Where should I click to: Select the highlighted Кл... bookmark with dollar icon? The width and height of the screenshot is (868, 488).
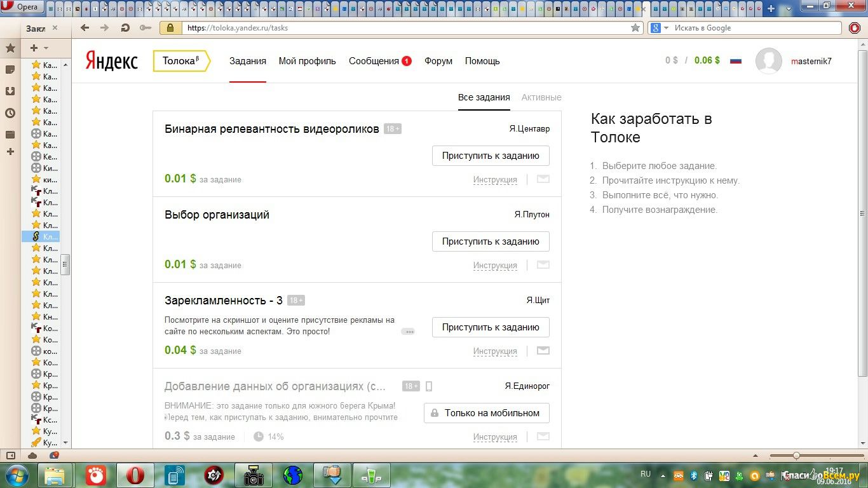coord(41,236)
